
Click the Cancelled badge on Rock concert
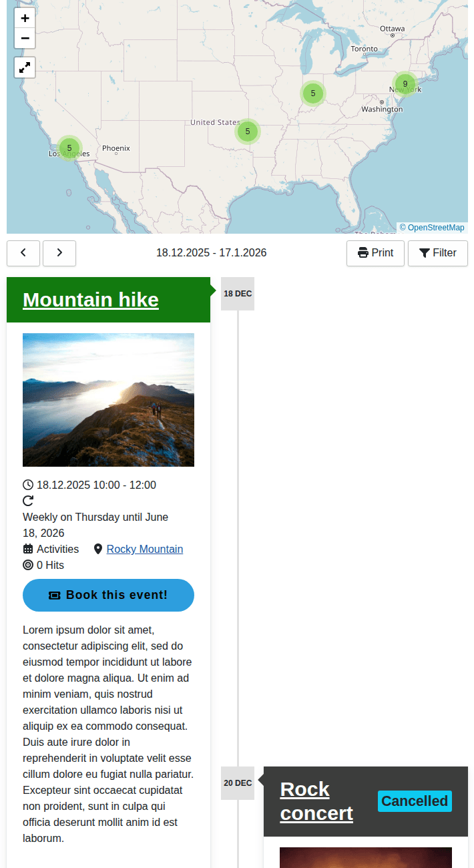tap(415, 801)
